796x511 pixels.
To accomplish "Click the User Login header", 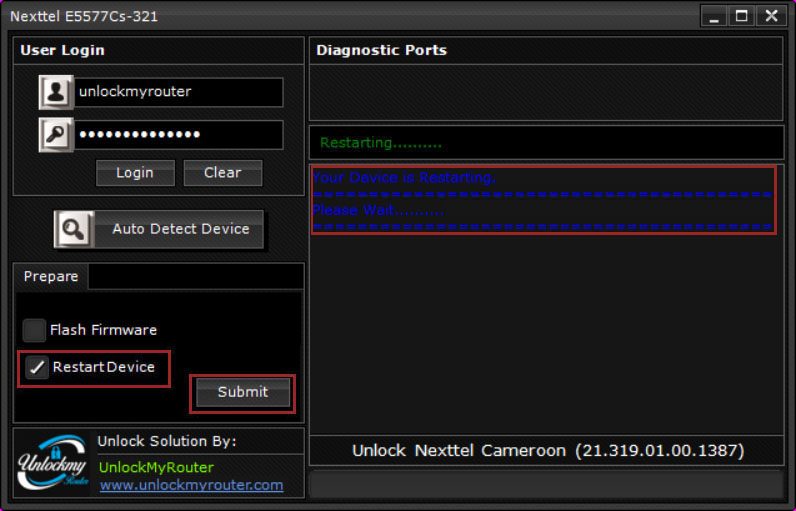I will point(62,50).
